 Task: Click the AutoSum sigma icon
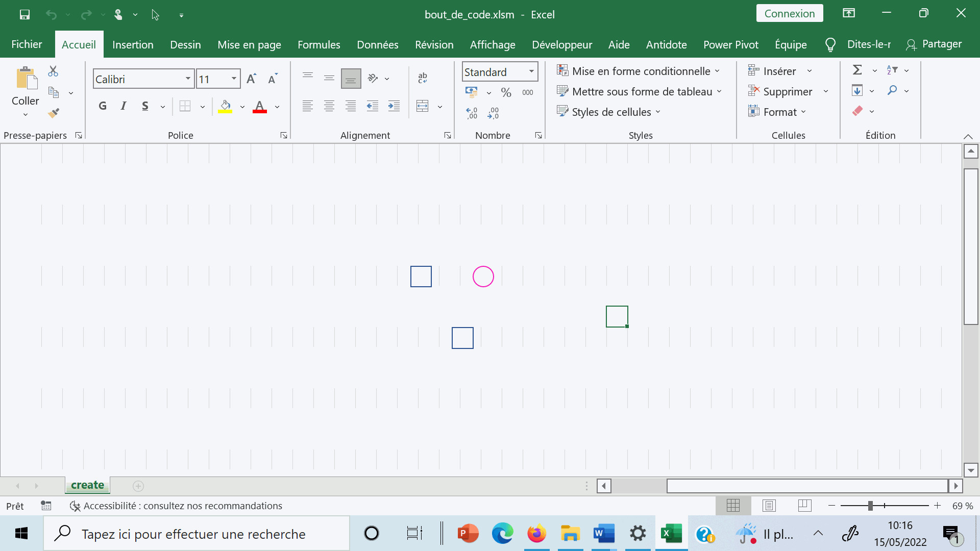(857, 70)
